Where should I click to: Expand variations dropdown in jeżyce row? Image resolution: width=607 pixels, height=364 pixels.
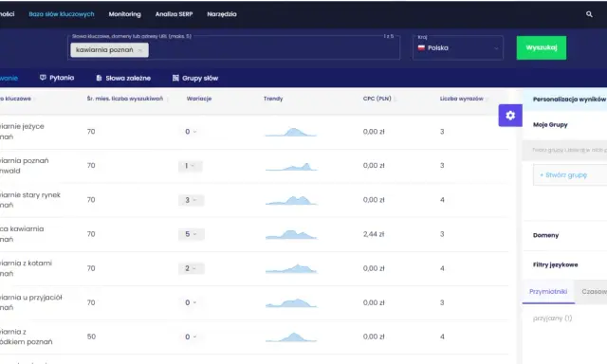point(191,132)
